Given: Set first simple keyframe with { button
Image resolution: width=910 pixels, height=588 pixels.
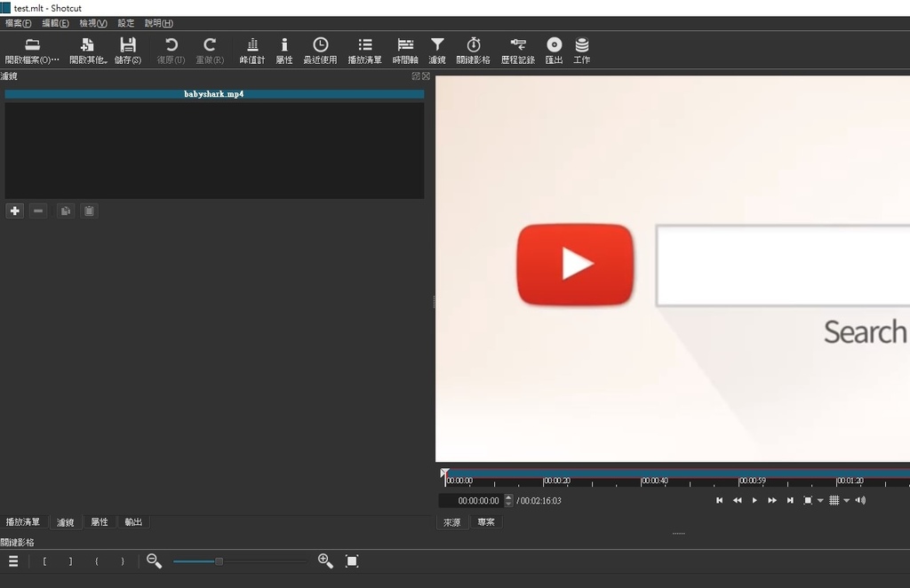Looking at the screenshot, I should 96,560.
